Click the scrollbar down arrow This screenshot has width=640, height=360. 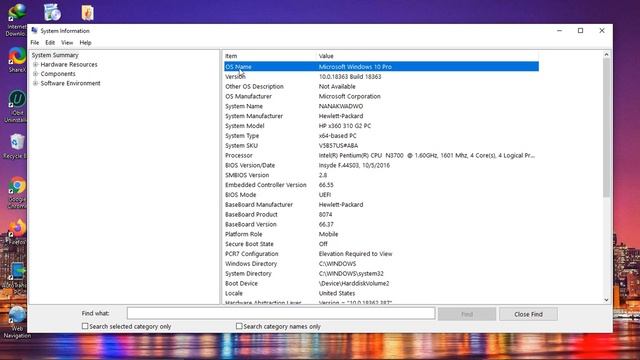[607, 300]
